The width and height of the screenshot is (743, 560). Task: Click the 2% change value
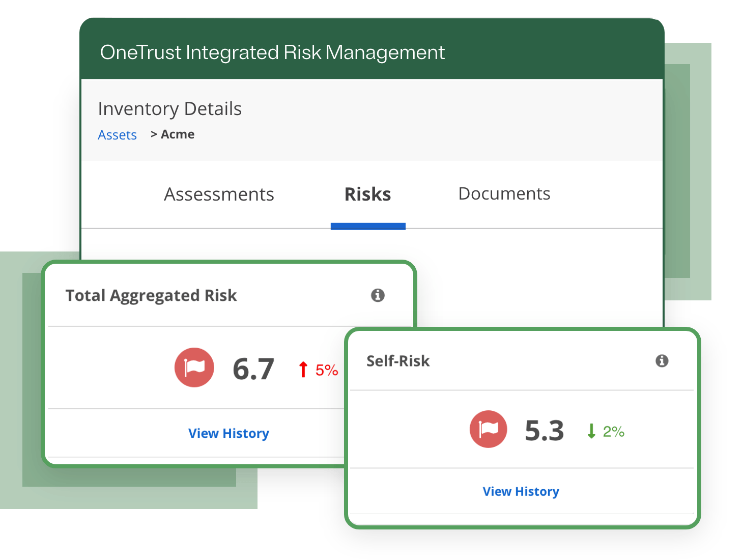pos(614,432)
